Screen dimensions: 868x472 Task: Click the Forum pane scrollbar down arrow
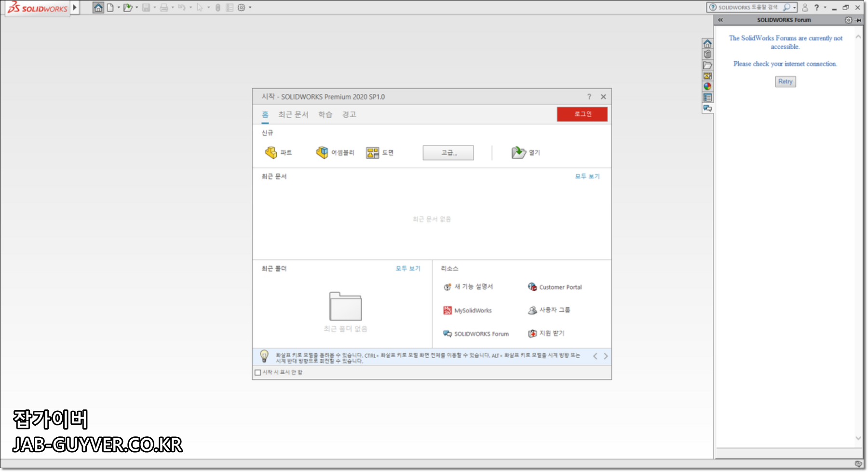[x=858, y=438]
